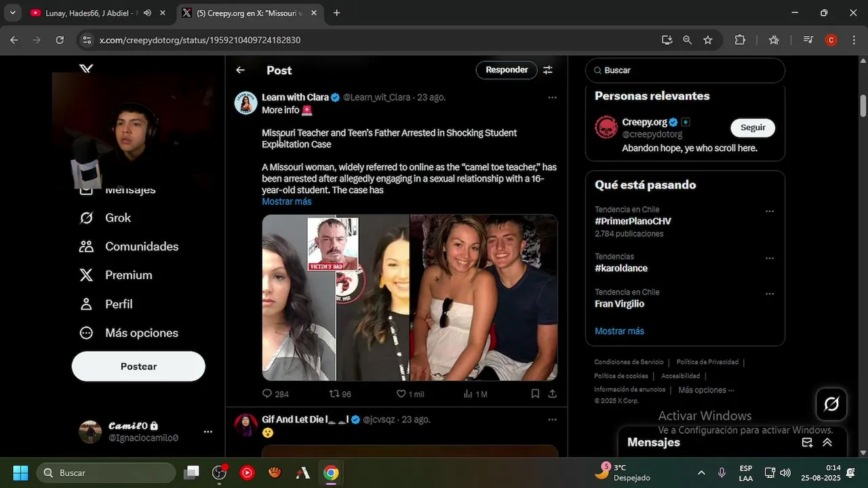Mute the audio-playing YouTube tab

147,13
